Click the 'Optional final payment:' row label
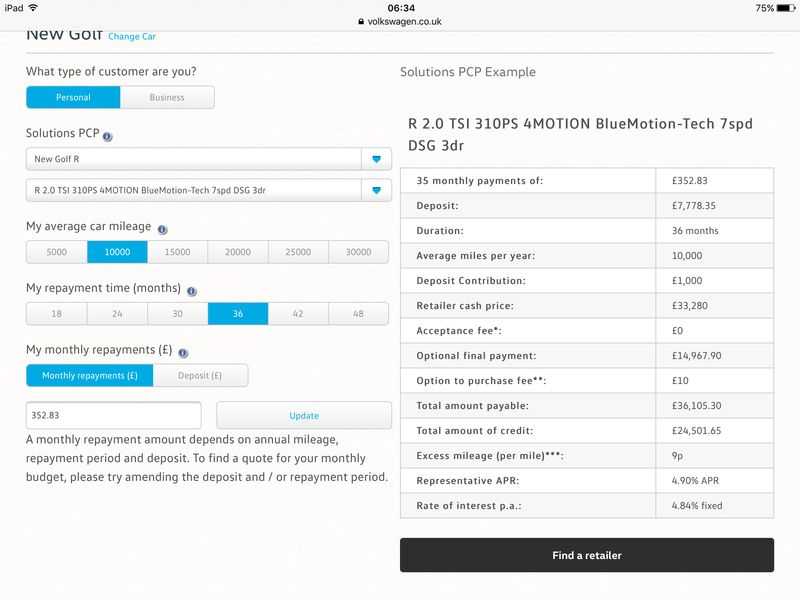This screenshot has height=600, width=800. point(476,356)
